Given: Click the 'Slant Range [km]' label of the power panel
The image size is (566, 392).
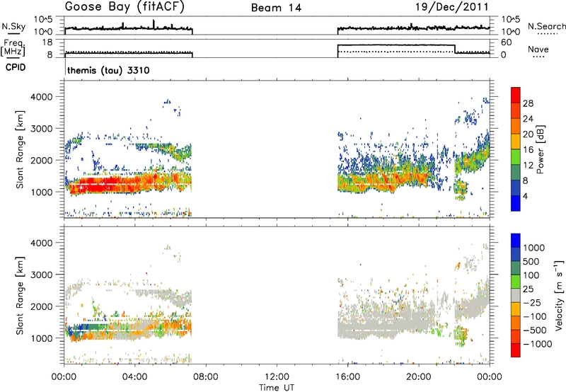Looking at the screenshot, I should coord(20,149).
